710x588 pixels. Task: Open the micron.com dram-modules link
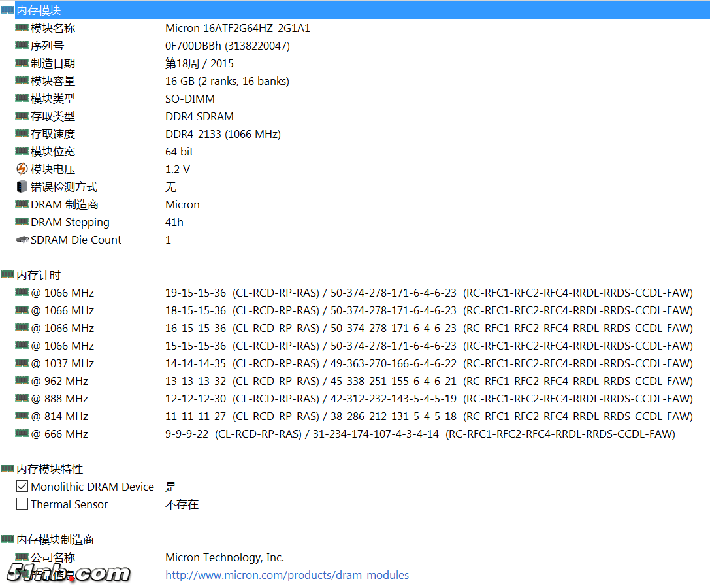coord(287,575)
